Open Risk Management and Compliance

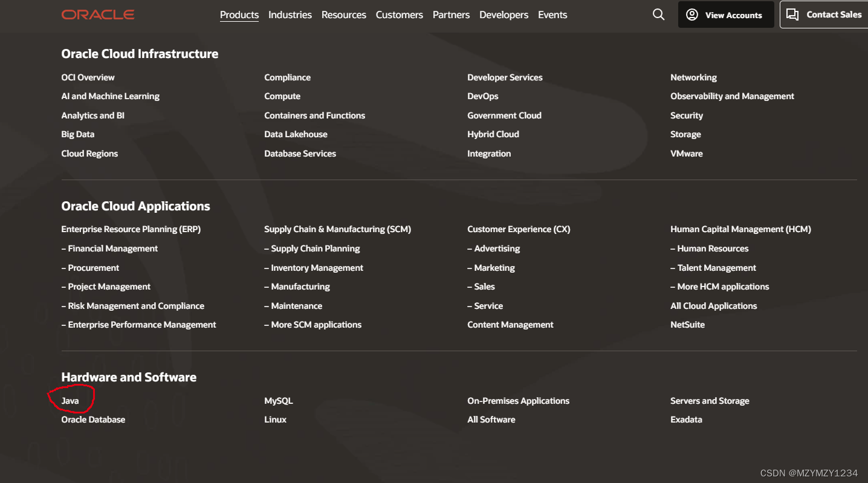(x=133, y=306)
